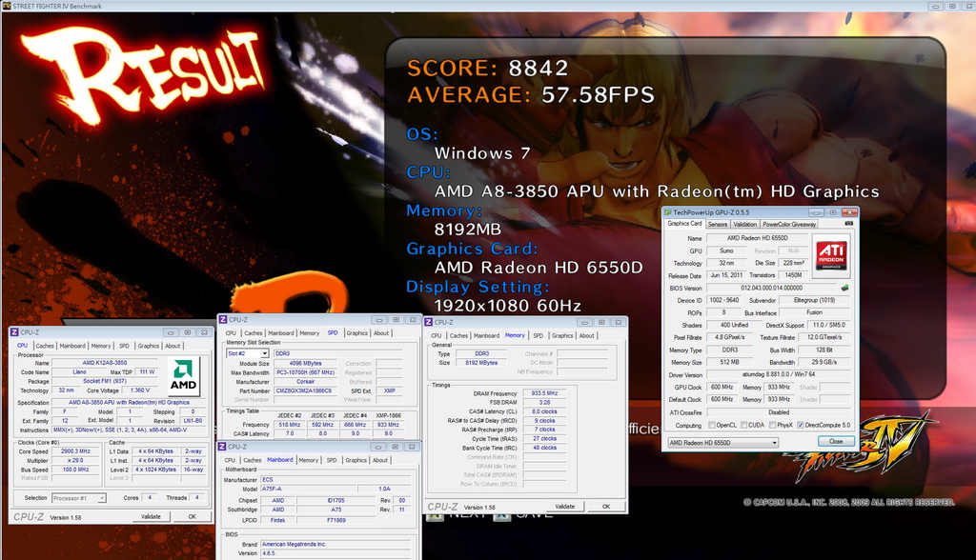Open Caches tab in the CPU-Z processor window
The image size is (976, 560).
pyautogui.click(x=45, y=346)
